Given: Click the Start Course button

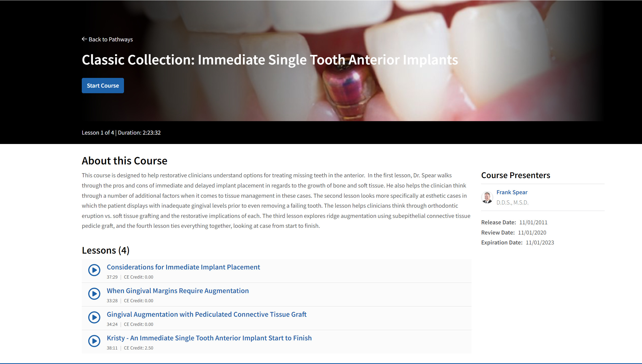Looking at the screenshot, I should pyautogui.click(x=103, y=86).
